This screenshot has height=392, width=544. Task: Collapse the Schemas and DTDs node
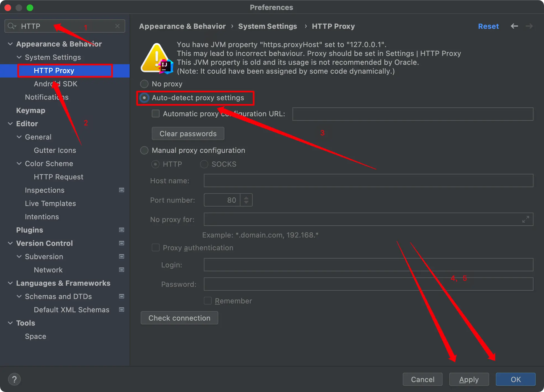coord(19,296)
